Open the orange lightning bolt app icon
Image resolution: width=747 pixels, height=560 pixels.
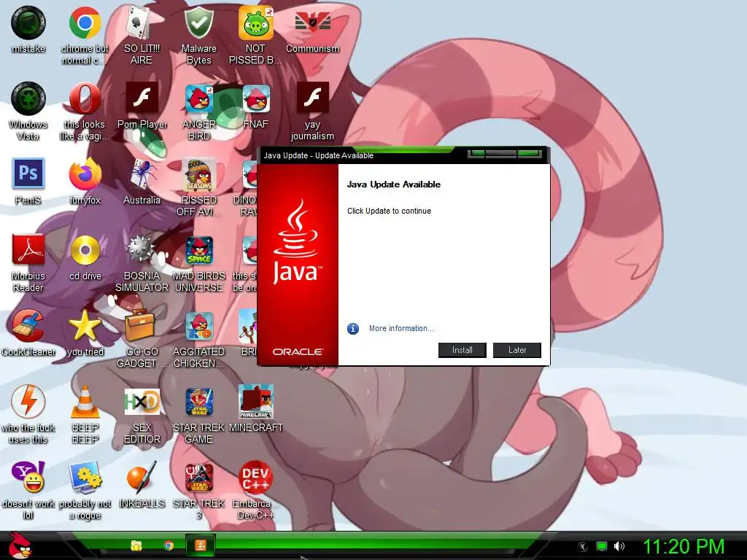(x=28, y=402)
